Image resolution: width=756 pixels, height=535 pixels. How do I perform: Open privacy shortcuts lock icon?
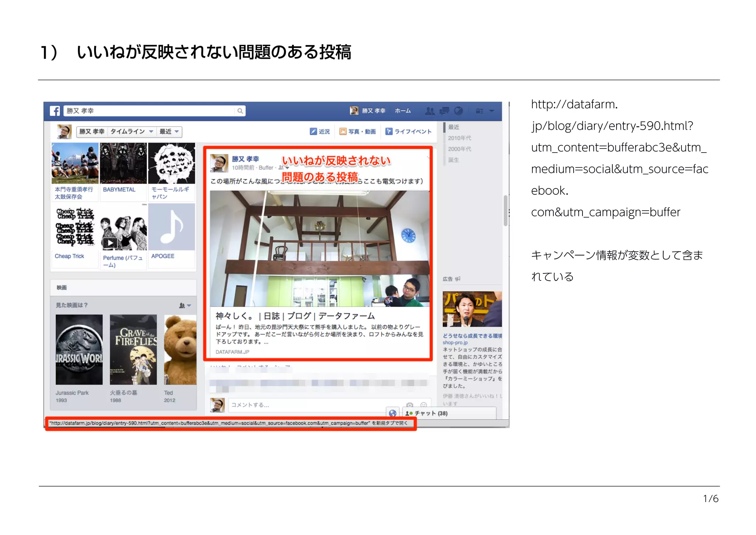pyautogui.click(x=479, y=111)
